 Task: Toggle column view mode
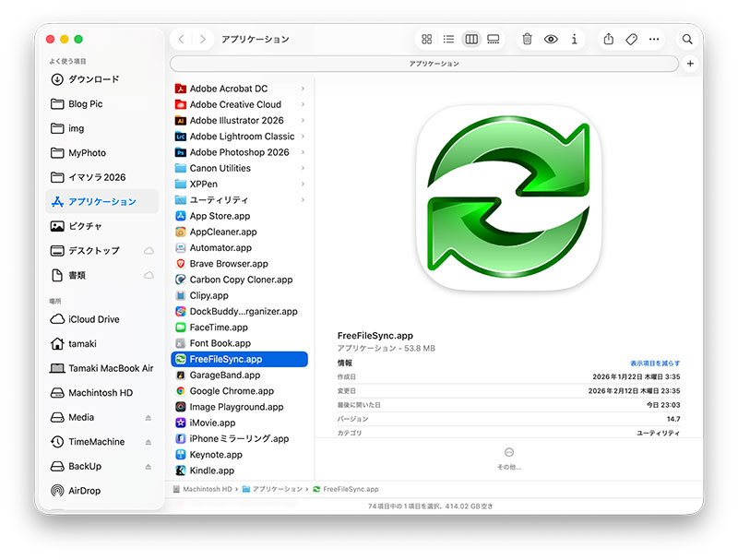471,40
